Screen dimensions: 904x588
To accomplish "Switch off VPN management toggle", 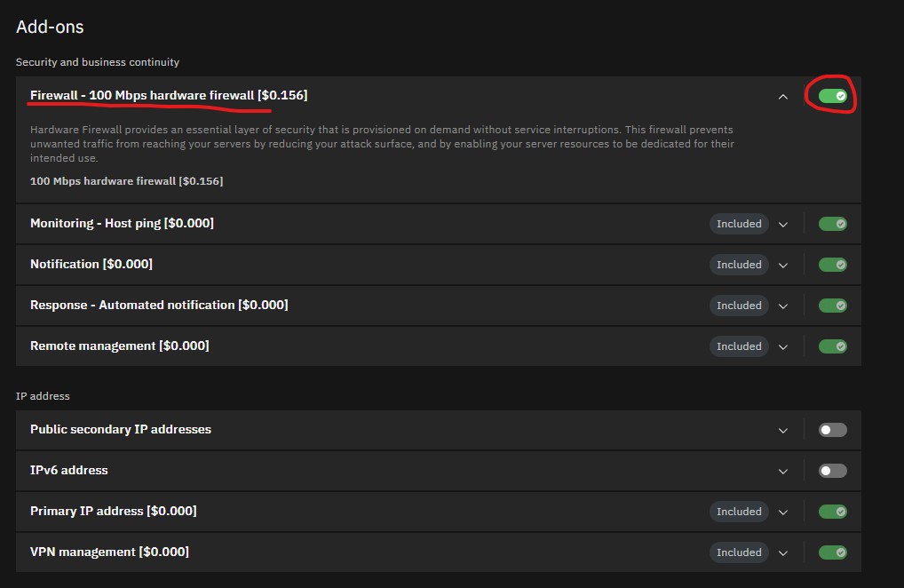I will [x=832, y=552].
